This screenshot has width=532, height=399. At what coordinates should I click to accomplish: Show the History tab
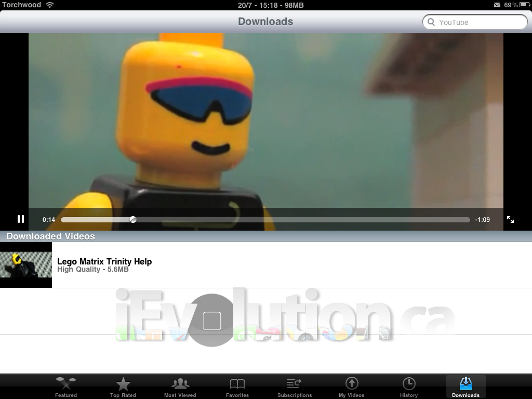409,387
